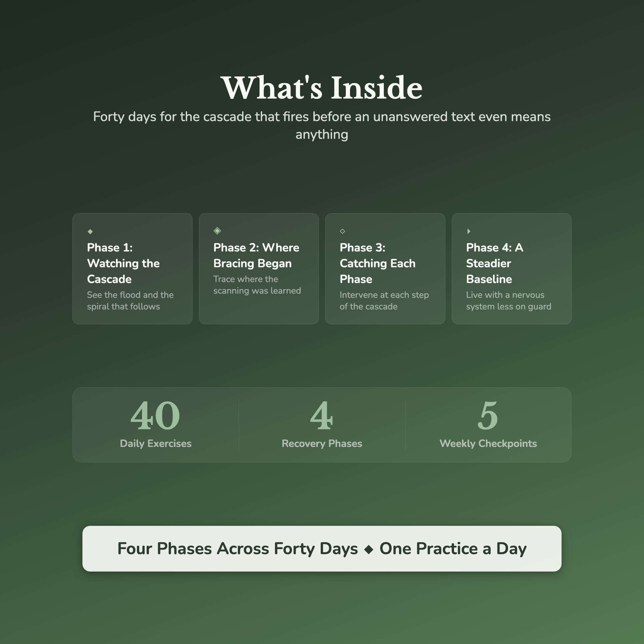Select the Phase 4: A Steadier Baseline title
Image resolution: width=644 pixels, height=644 pixels.
(495, 263)
